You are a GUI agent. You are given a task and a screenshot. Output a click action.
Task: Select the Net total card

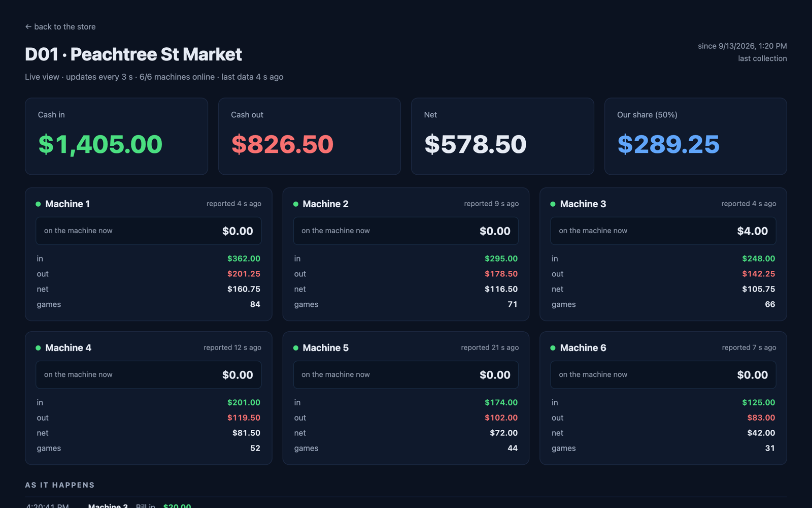[502, 136]
